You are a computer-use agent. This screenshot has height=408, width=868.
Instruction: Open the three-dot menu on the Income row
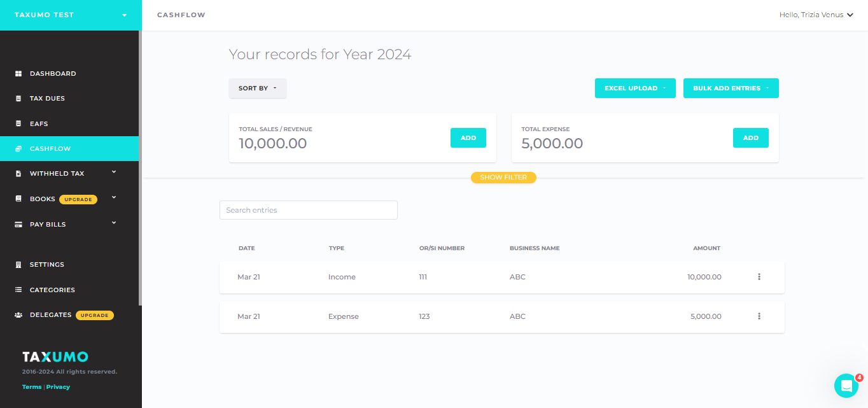coord(759,276)
